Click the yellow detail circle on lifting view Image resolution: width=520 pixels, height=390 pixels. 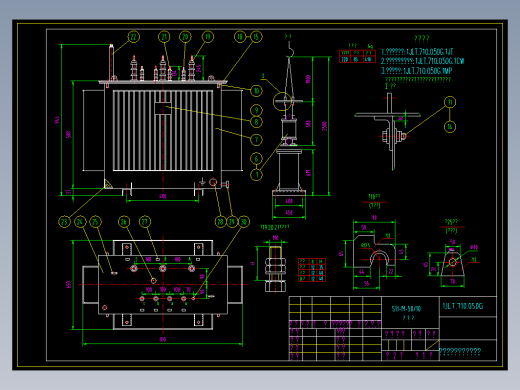pyautogui.click(x=283, y=101)
